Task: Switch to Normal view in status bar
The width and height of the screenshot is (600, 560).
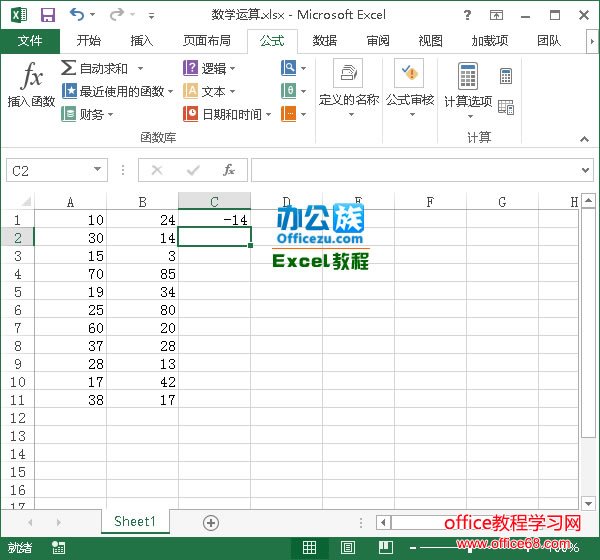Action: pyautogui.click(x=309, y=548)
